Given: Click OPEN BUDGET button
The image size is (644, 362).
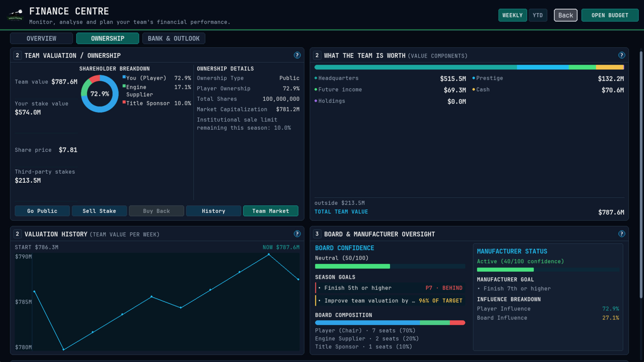Looking at the screenshot, I should pyautogui.click(x=610, y=15).
